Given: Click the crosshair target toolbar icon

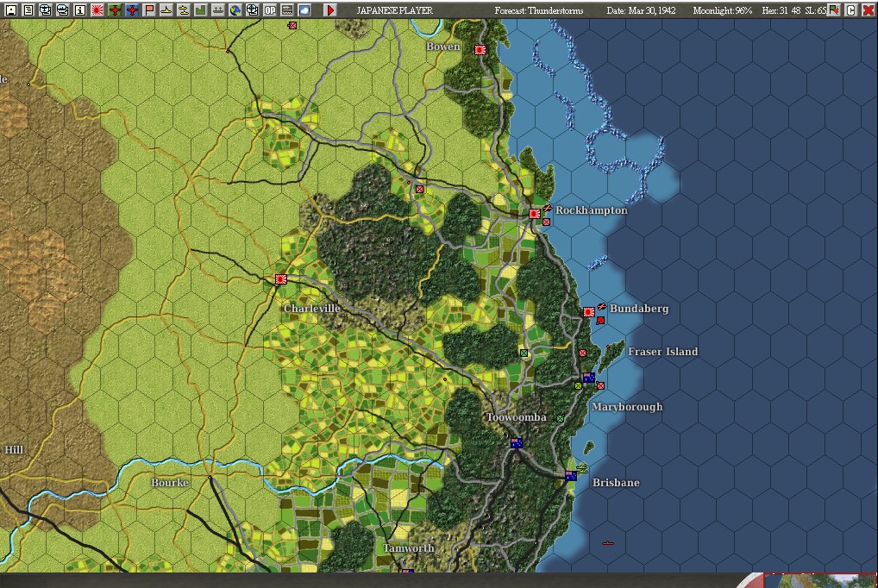Looking at the screenshot, I should (253, 10).
